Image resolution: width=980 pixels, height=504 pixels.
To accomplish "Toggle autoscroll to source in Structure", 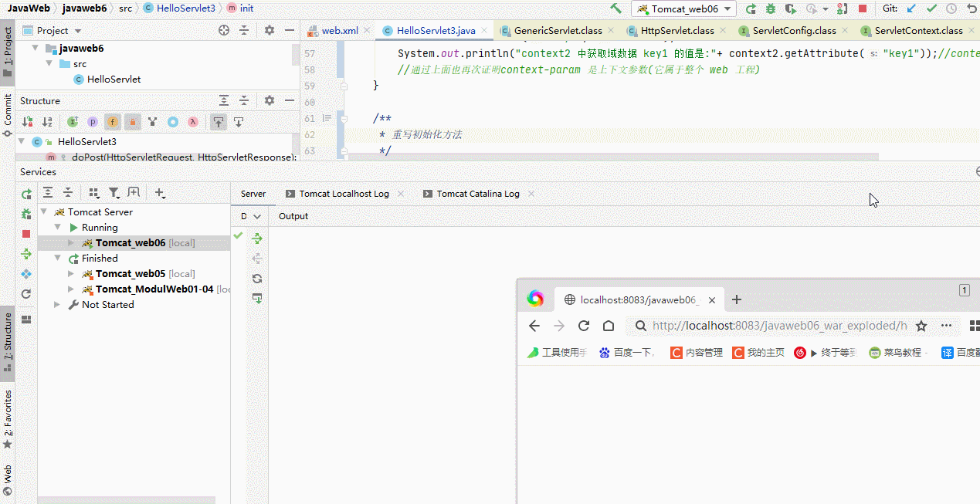I will [x=219, y=122].
